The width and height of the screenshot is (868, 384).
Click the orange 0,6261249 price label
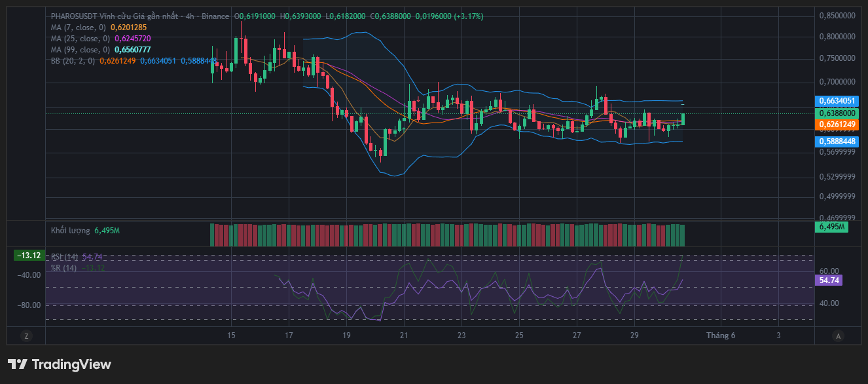click(x=836, y=125)
